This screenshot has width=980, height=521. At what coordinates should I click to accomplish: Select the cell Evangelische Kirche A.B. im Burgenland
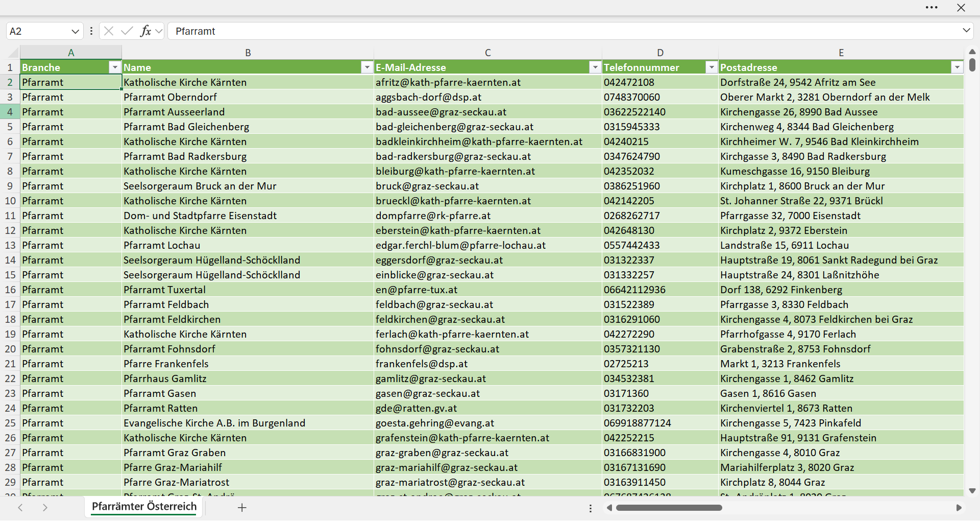point(248,423)
